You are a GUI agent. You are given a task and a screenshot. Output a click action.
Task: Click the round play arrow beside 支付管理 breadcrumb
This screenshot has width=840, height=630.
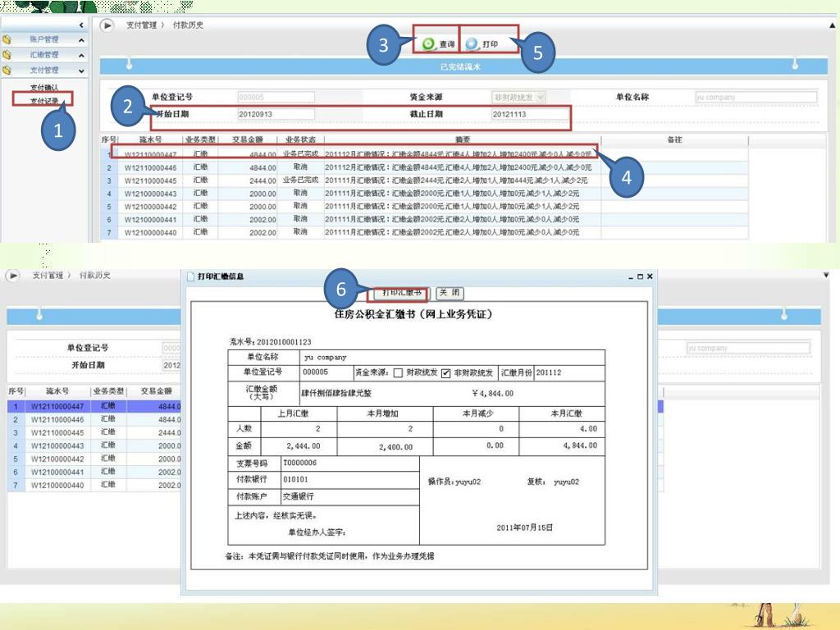coord(107,25)
